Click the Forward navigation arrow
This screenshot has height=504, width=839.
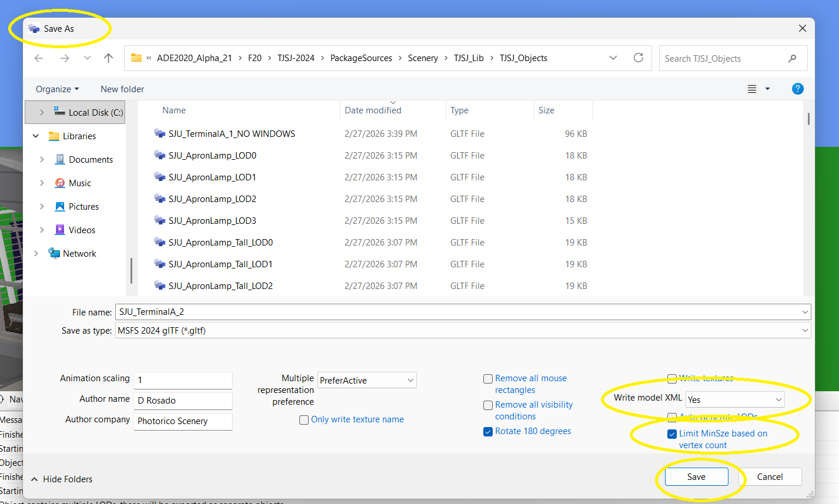coord(65,58)
